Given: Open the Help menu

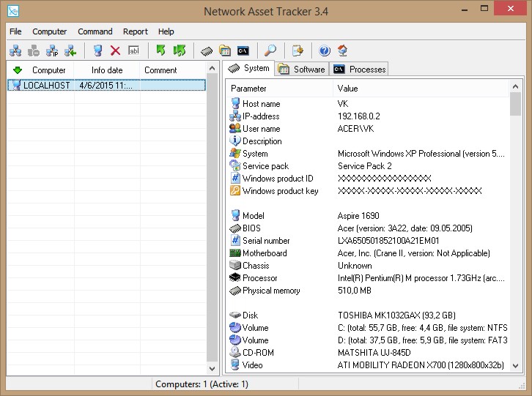Looking at the screenshot, I should click(x=166, y=31).
